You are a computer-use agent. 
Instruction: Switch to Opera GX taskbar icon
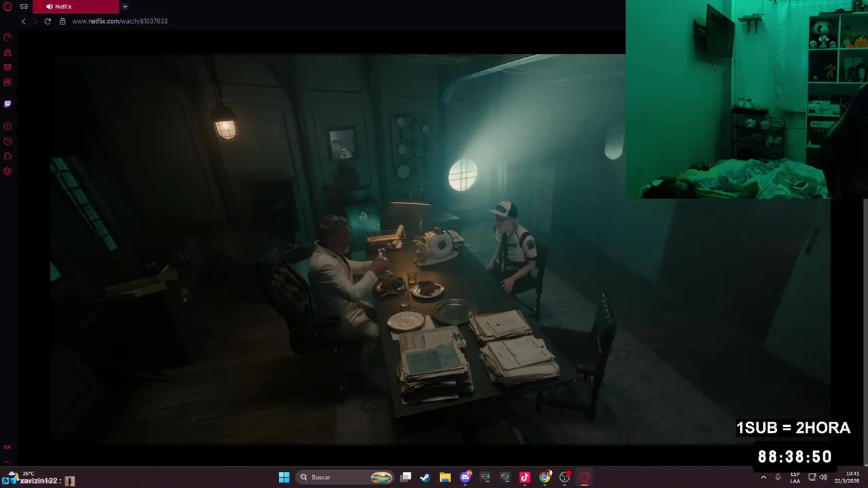585,477
